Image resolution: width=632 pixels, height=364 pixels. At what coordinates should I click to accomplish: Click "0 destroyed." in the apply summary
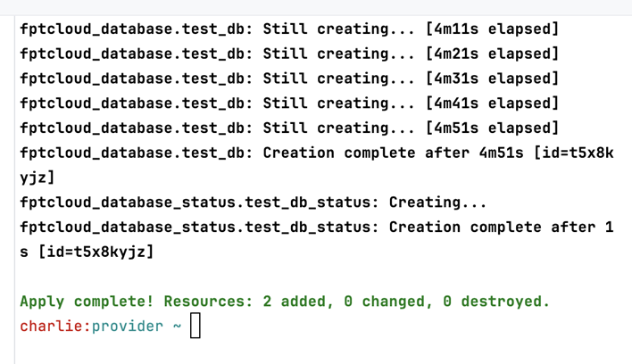[496, 302]
